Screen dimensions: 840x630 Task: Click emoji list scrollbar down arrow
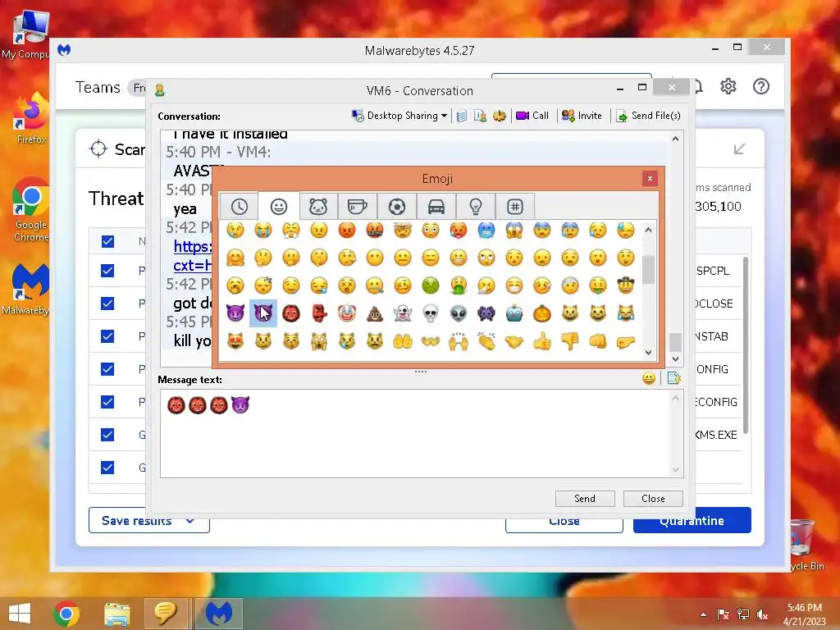point(648,353)
